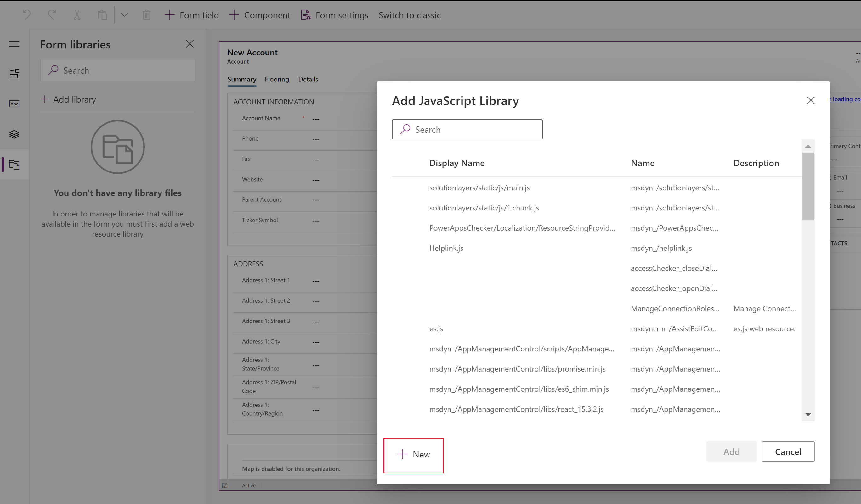Click the redo arrow icon in toolbar
The height and width of the screenshot is (504, 861).
click(52, 14)
